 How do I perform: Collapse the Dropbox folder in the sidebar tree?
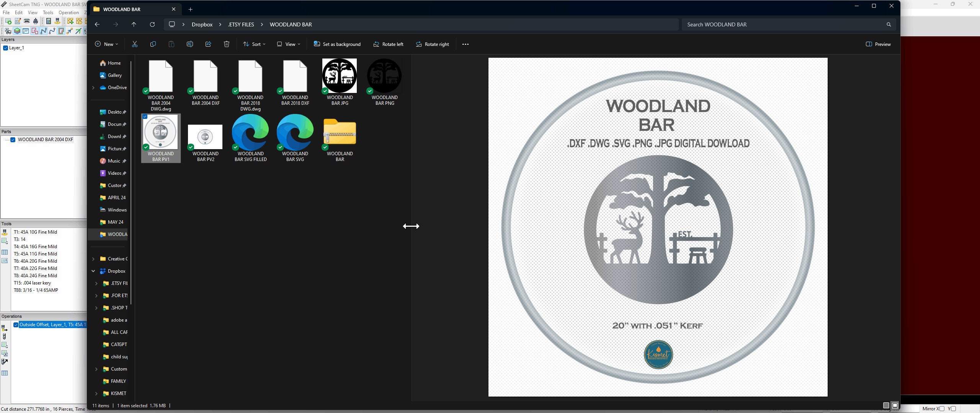coord(93,271)
